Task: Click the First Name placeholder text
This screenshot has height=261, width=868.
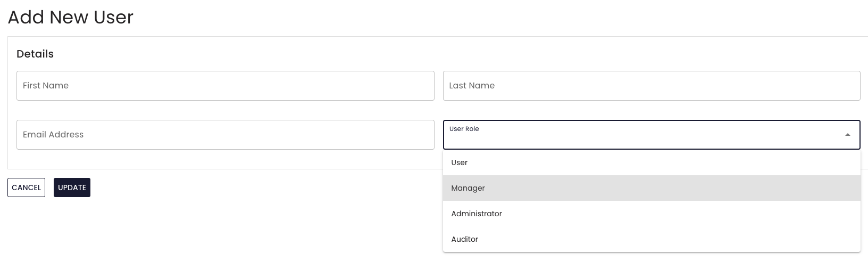Action: pyautogui.click(x=46, y=85)
